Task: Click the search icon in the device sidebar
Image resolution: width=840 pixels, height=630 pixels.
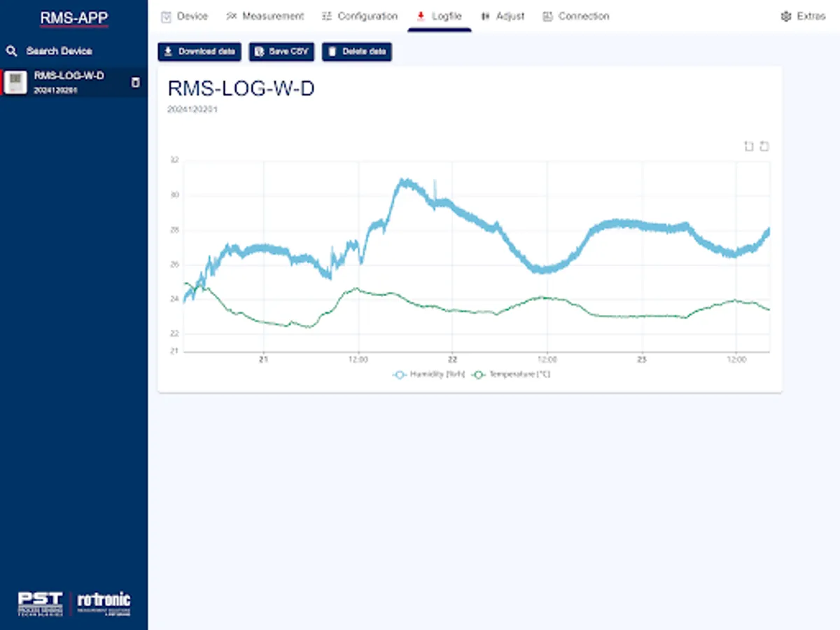Action: pos(11,50)
